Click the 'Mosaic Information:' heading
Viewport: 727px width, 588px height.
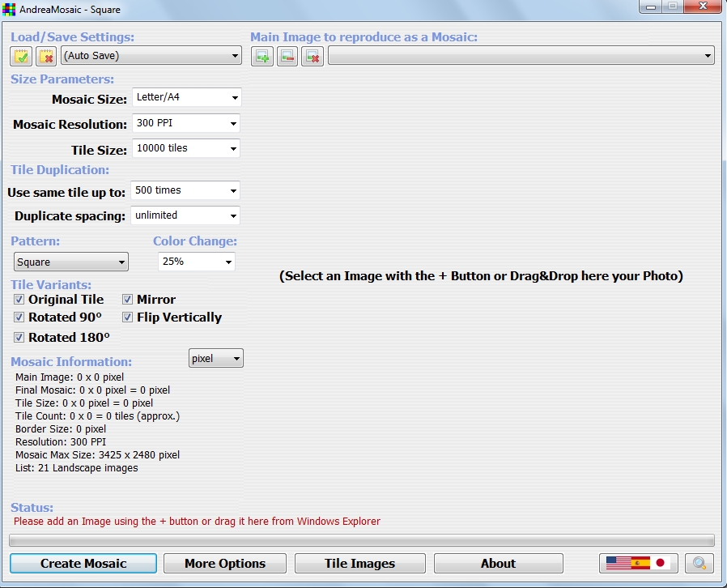click(x=71, y=362)
